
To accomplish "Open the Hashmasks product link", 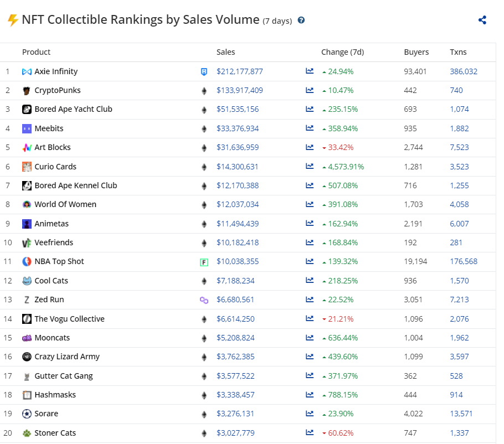I will click(55, 395).
